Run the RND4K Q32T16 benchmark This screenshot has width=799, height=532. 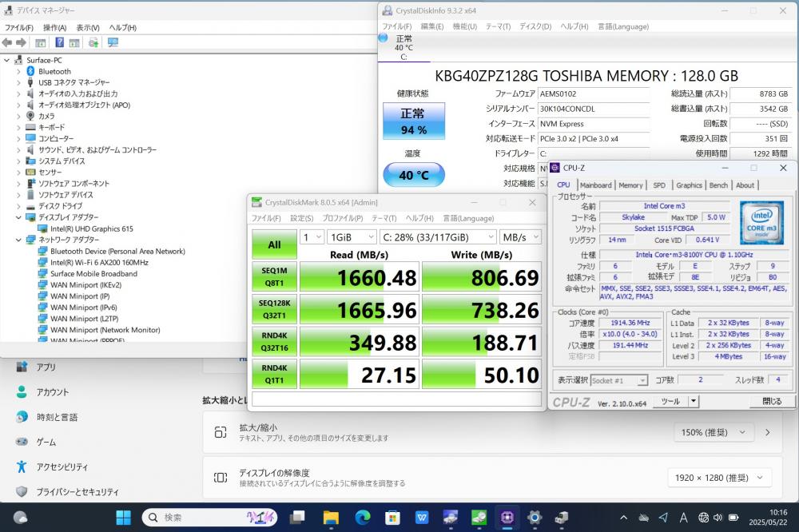[274, 342]
